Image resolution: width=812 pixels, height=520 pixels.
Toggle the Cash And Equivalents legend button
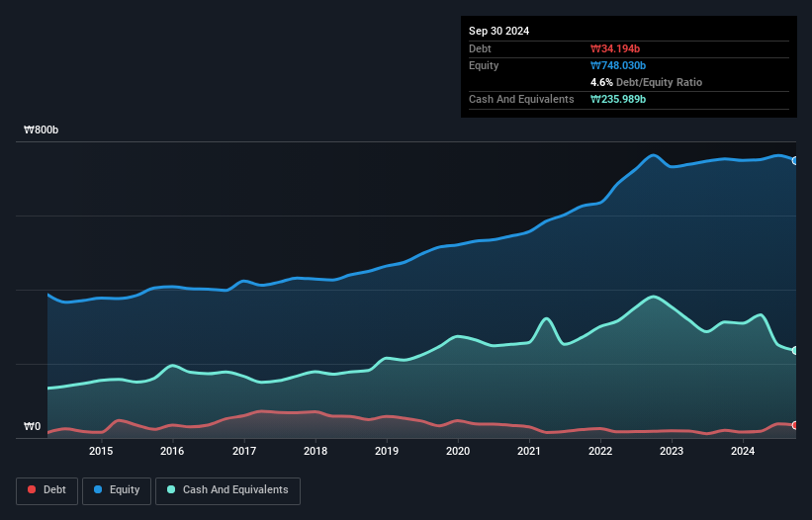coord(227,490)
